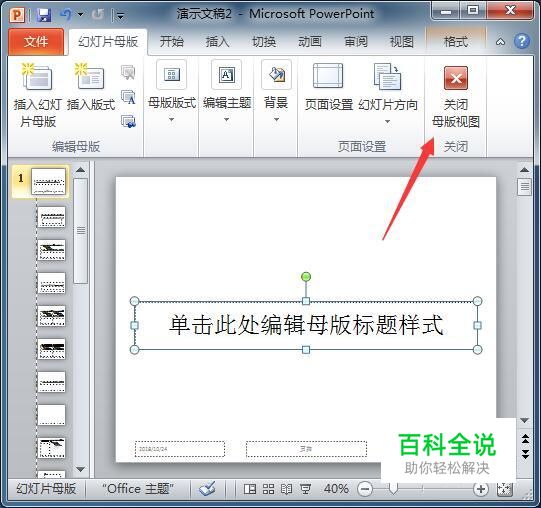
Task: Click "Office 主题" status bar text
Action: pyautogui.click(x=138, y=489)
